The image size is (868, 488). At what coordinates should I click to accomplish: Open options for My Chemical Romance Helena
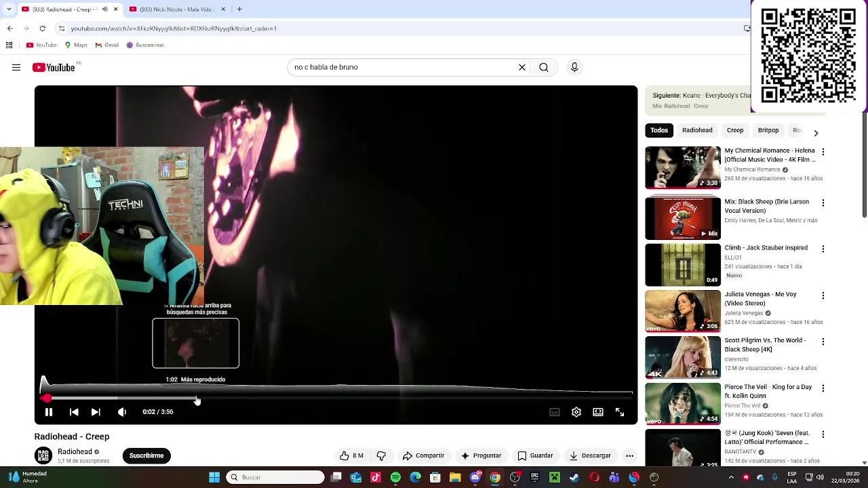[x=823, y=152]
